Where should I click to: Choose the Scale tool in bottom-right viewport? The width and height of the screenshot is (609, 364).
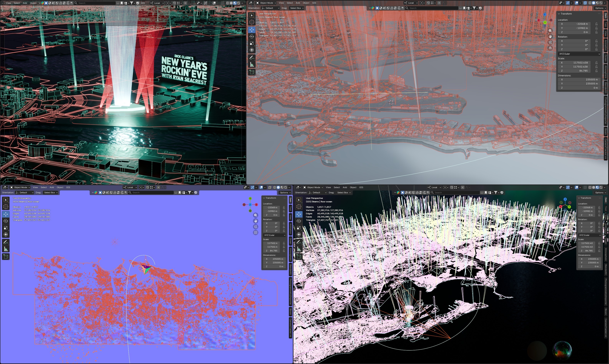(299, 228)
